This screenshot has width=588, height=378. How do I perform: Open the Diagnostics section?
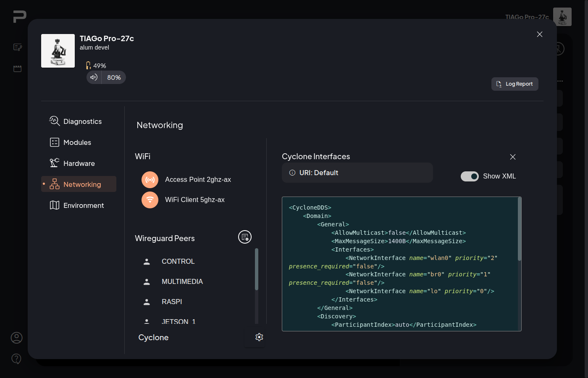(79, 121)
